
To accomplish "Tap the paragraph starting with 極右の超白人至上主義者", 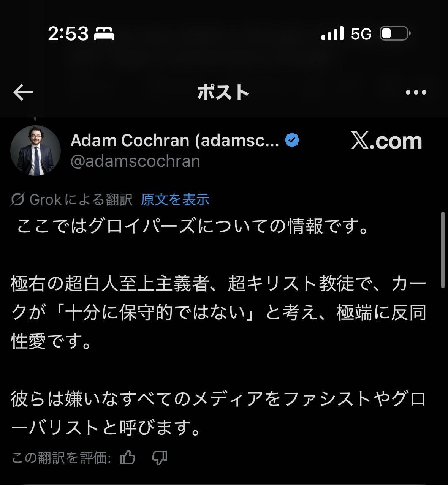I will point(218,313).
